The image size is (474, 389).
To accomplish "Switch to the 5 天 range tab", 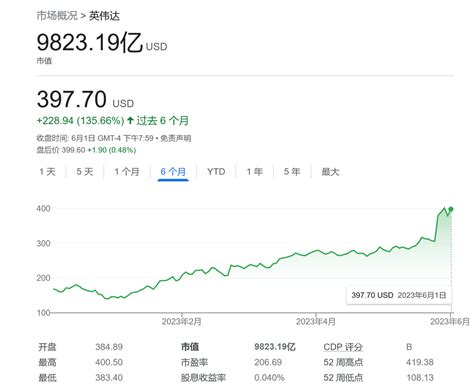I will click(85, 172).
